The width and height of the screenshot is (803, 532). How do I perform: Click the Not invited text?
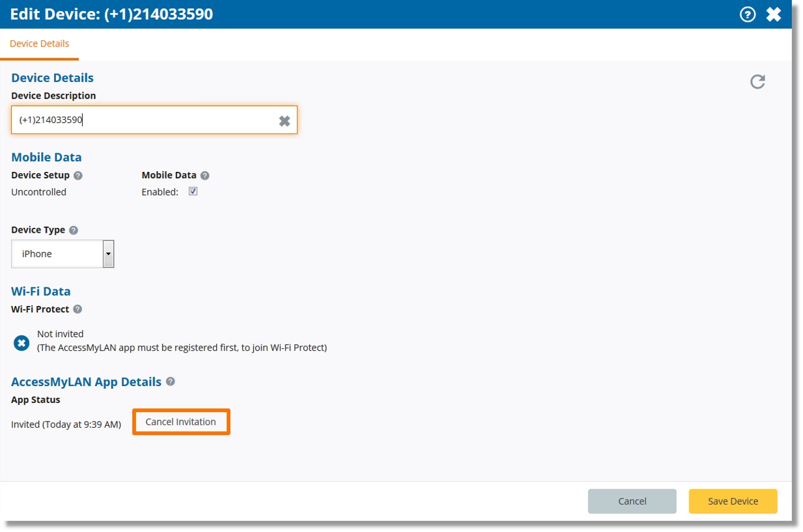pyautogui.click(x=60, y=334)
